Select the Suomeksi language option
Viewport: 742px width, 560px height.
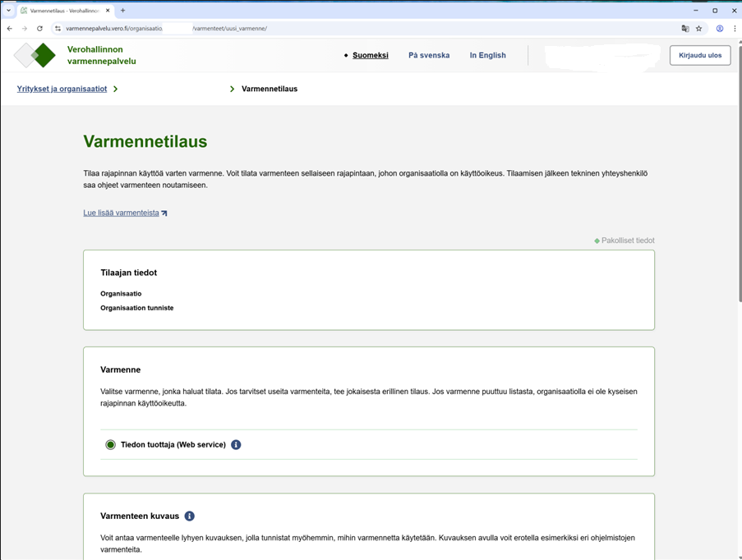click(x=370, y=56)
